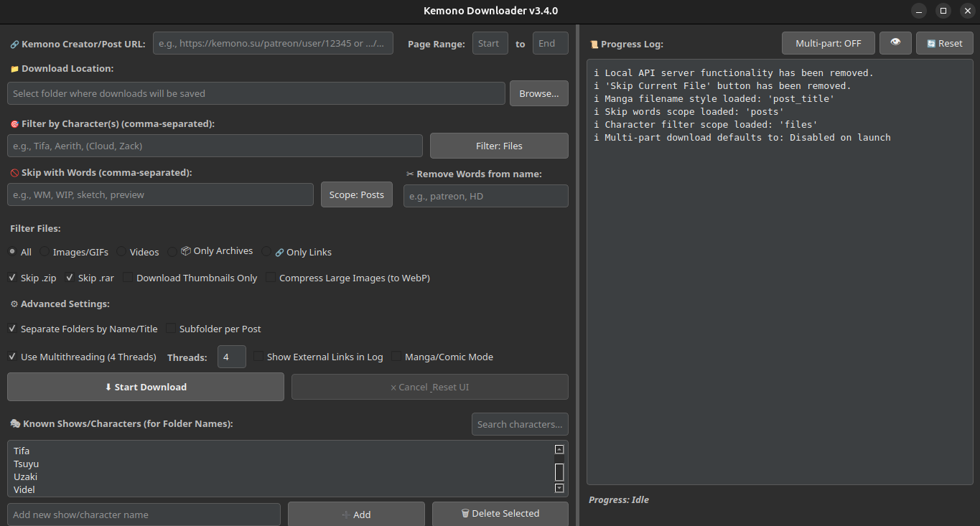Image resolution: width=980 pixels, height=526 pixels.
Task: Click Delete Selected trash button
Action: [x=500, y=514]
